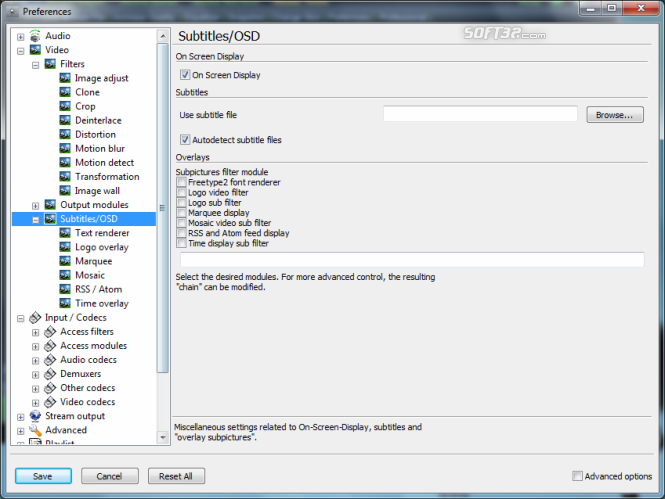Click the Stream output globe icon
This screenshot has height=499, width=665.
click(x=35, y=416)
